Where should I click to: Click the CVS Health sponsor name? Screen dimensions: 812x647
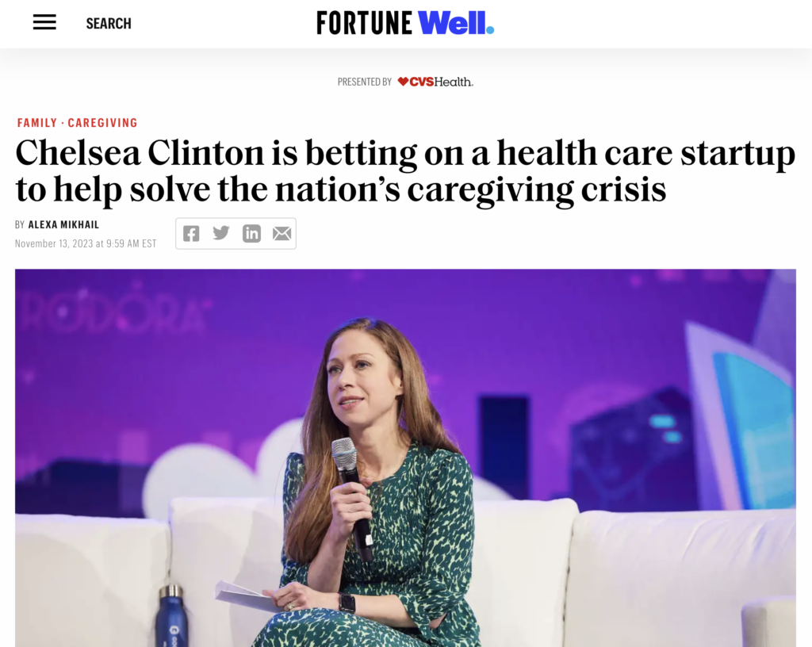tap(442, 82)
